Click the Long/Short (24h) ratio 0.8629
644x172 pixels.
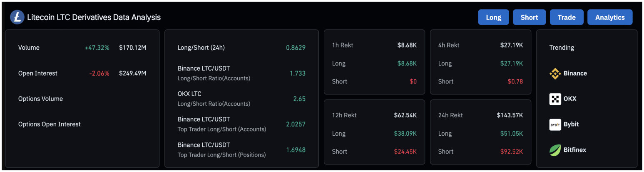click(296, 48)
